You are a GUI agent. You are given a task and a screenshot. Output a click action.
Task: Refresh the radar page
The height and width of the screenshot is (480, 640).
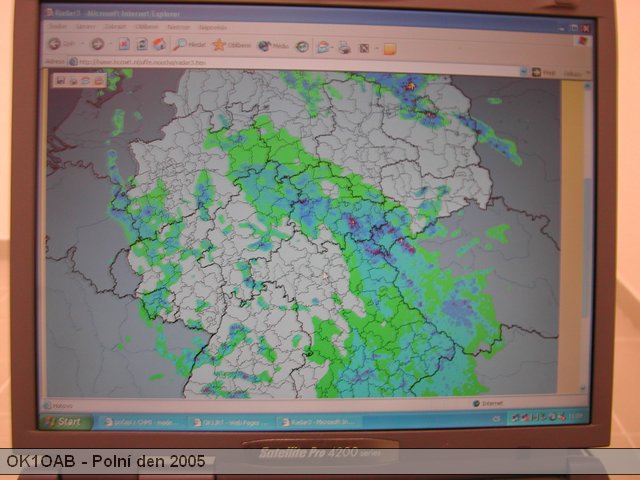pyautogui.click(x=142, y=44)
